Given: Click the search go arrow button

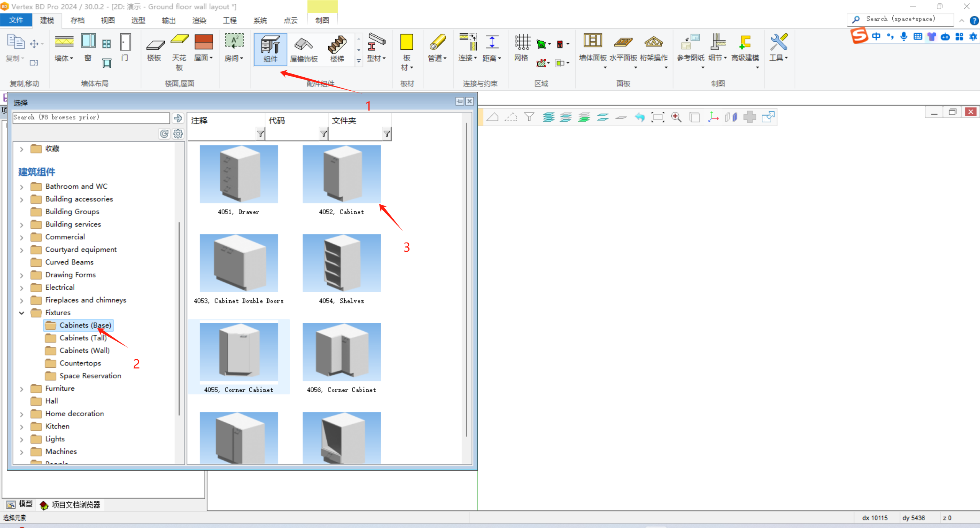Looking at the screenshot, I should coord(178,118).
